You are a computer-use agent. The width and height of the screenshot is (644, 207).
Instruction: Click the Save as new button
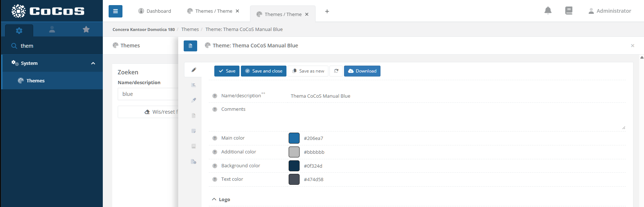(x=308, y=71)
